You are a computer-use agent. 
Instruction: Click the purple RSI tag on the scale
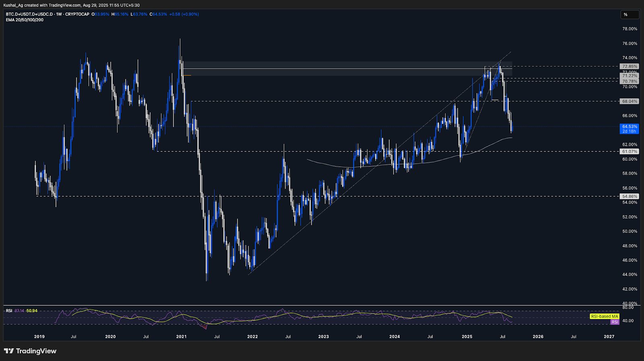point(615,322)
